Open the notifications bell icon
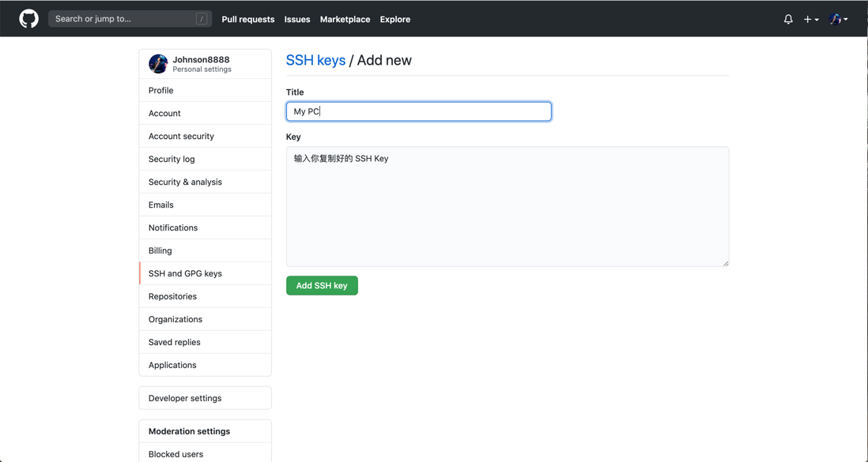The height and width of the screenshot is (462, 868). tap(788, 19)
